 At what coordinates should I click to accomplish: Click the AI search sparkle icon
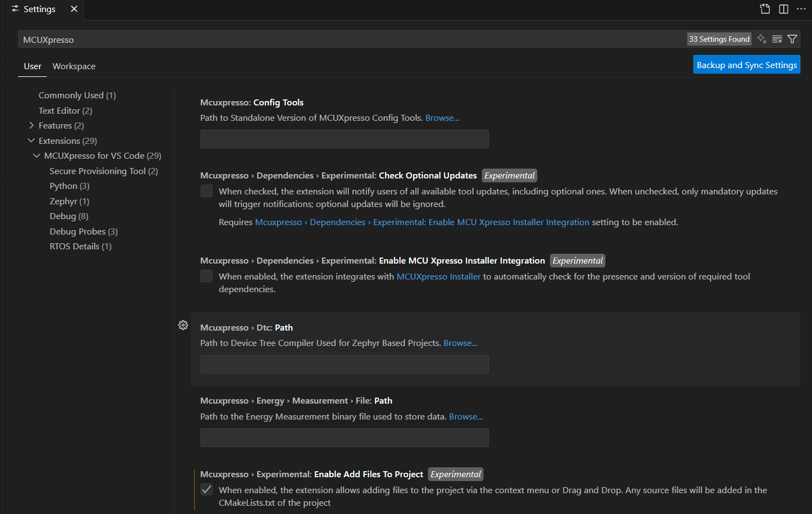pyautogui.click(x=761, y=39)
